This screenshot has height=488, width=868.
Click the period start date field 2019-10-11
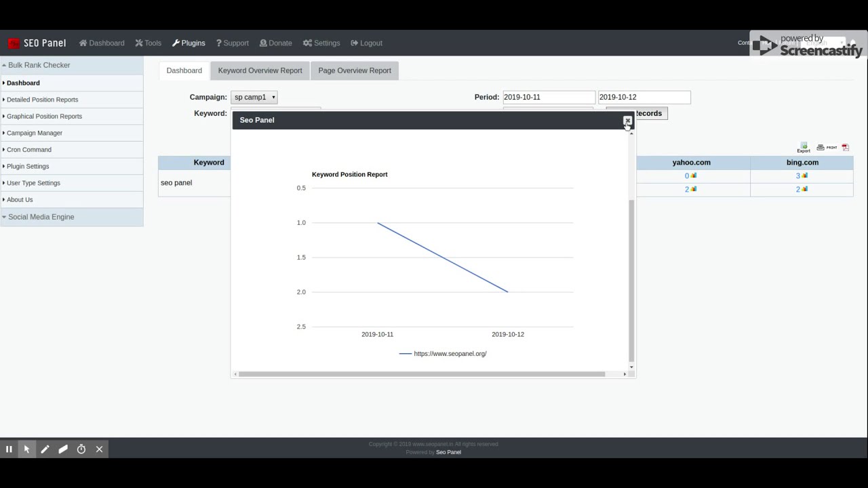tap(549, 97)
